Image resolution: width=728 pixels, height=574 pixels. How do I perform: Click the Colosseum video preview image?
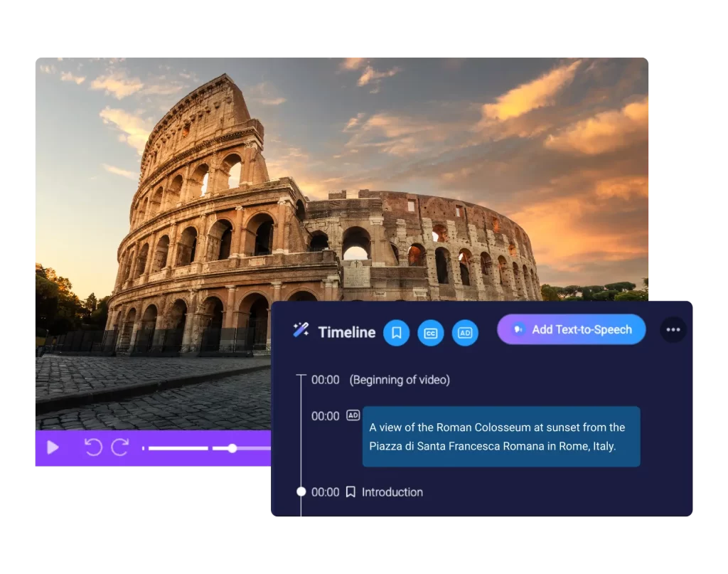284,199
